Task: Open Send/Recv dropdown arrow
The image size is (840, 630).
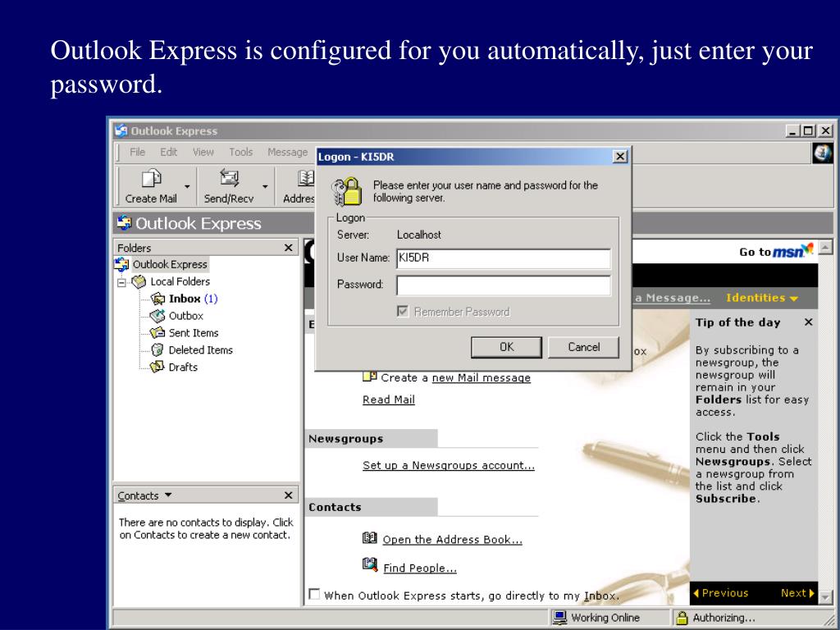Action: [x=265, y=186]
